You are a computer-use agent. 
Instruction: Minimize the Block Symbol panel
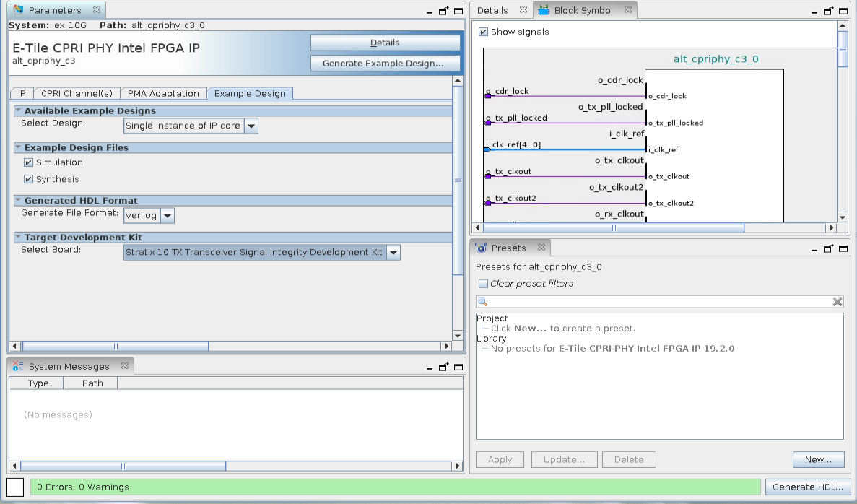click(814, 11)
